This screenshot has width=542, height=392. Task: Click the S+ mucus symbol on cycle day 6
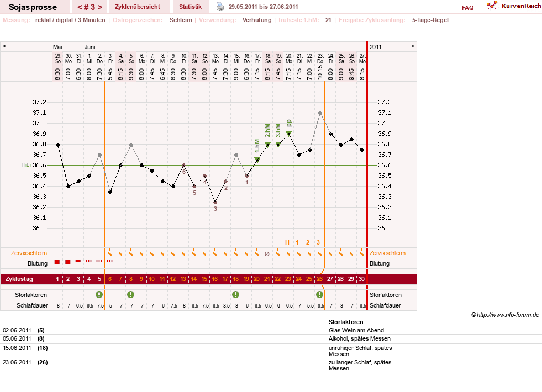click(x=109, y=252)
